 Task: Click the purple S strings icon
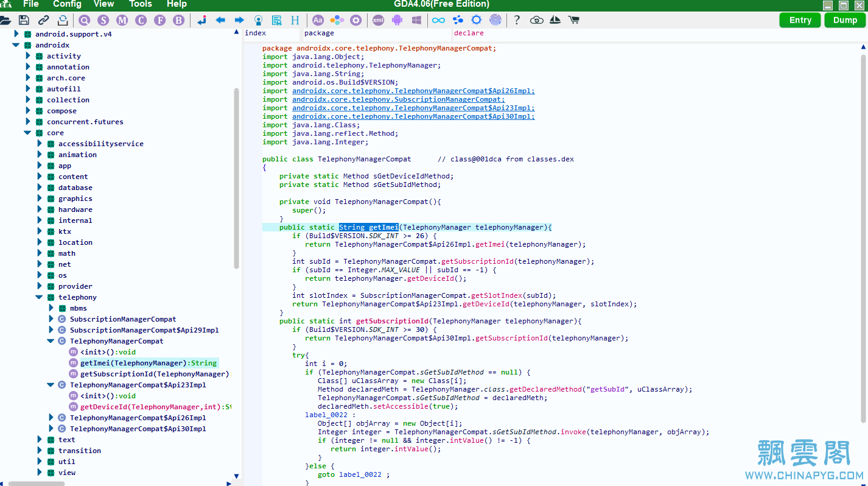(x=103, y=20)
